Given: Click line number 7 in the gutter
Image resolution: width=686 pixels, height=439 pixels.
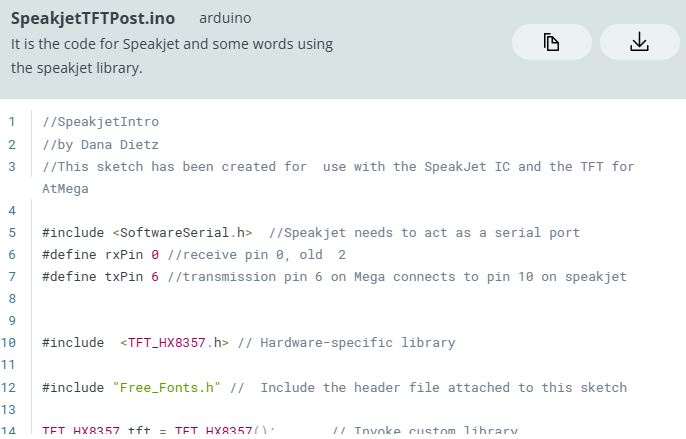Looking at the screenshot, I should tap(12, 277).
